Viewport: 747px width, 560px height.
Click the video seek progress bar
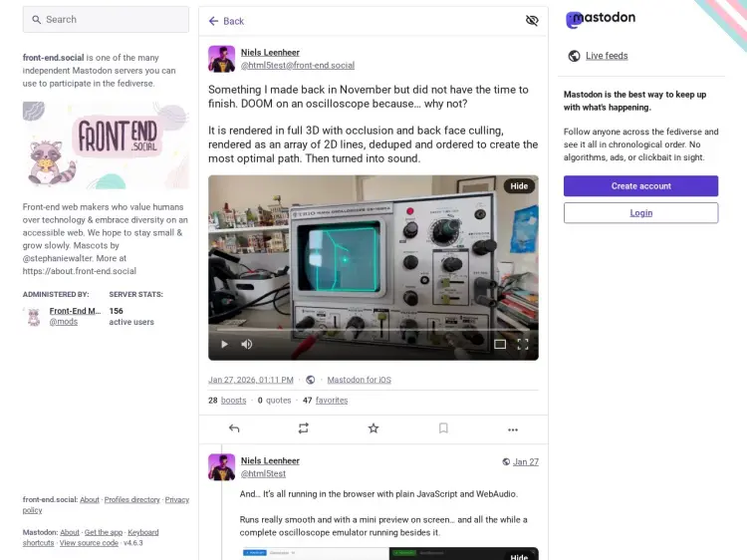coord(373,330)
